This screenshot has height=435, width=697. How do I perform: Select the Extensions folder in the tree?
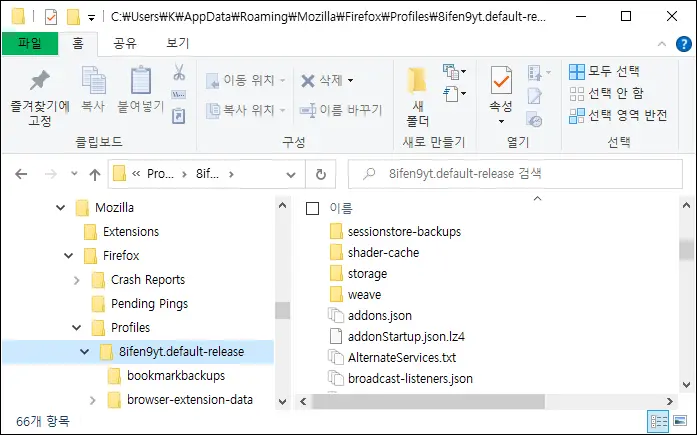pos(121,231)
